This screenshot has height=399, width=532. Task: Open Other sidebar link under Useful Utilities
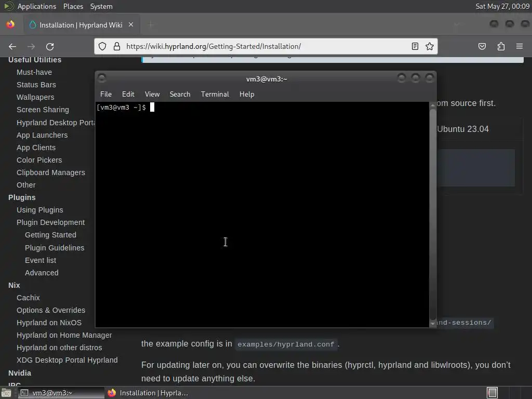(26, 185)
